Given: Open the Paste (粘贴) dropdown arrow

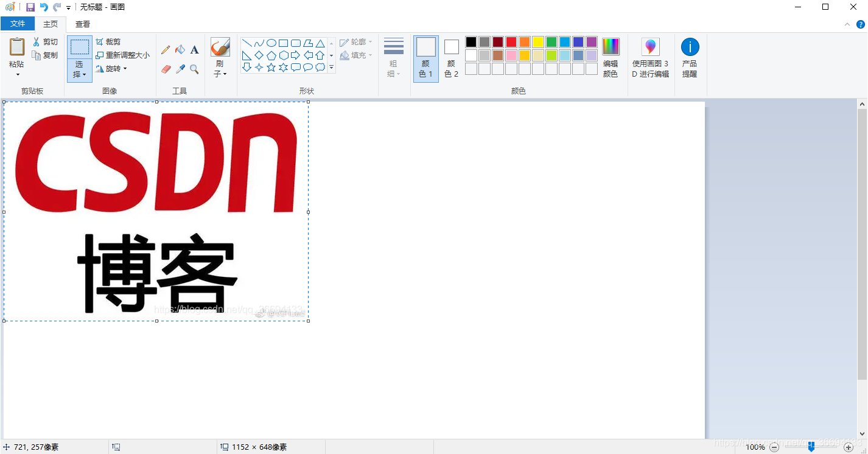Looking at the screenshot, I should click(17, 74).
